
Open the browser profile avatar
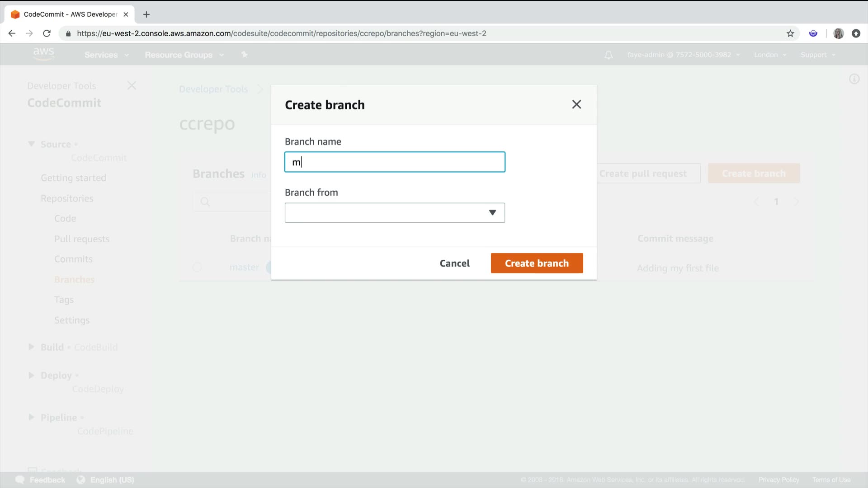838,33
